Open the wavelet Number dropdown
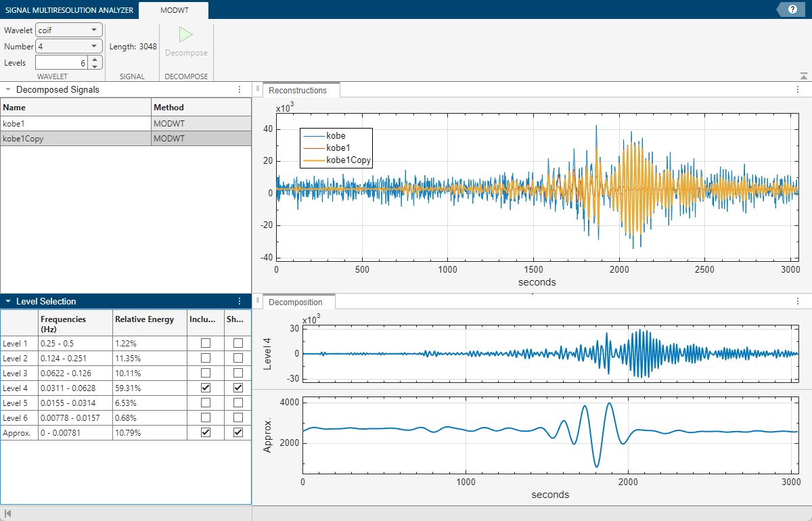This screenshot has height=521, width=812. click(x=68, y=46)
